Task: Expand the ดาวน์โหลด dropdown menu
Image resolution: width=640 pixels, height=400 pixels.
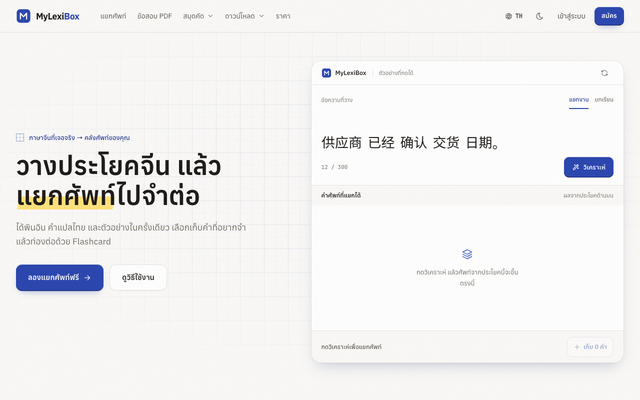Action: pos(244,16)
